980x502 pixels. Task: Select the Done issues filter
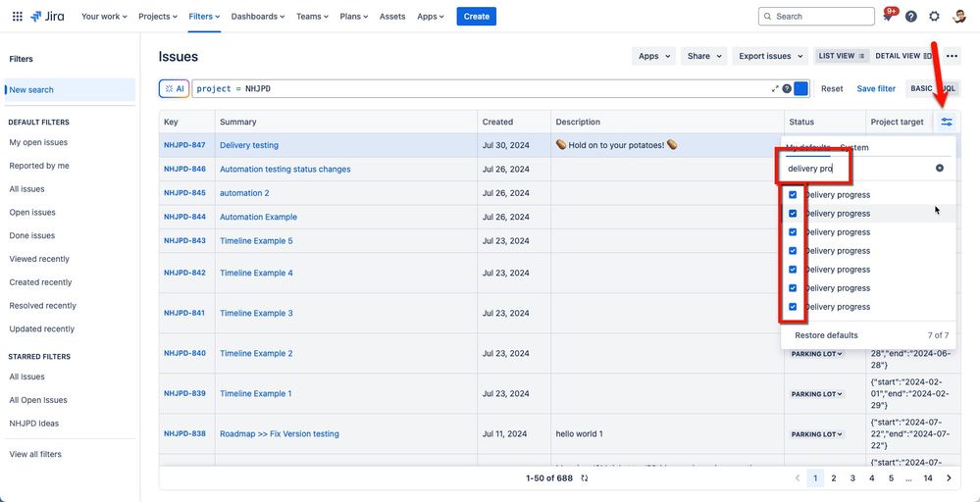(x=31, y=235)
